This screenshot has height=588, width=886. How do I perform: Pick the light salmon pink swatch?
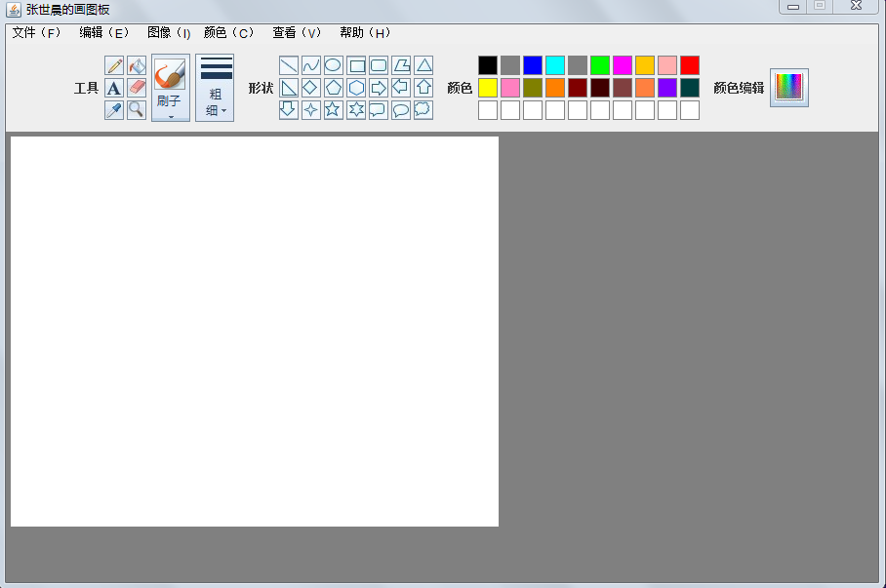point(667,65)
